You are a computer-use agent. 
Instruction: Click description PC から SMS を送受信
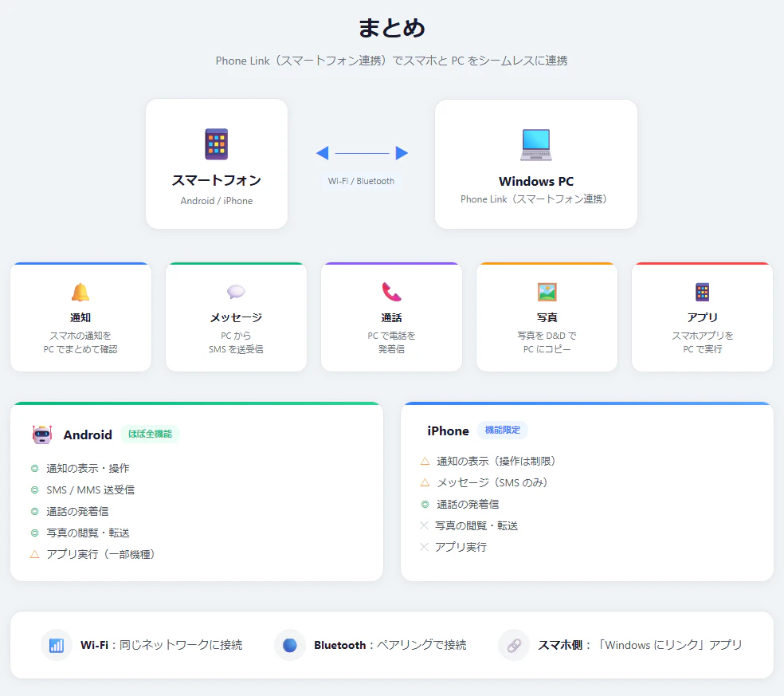[236, 342]
